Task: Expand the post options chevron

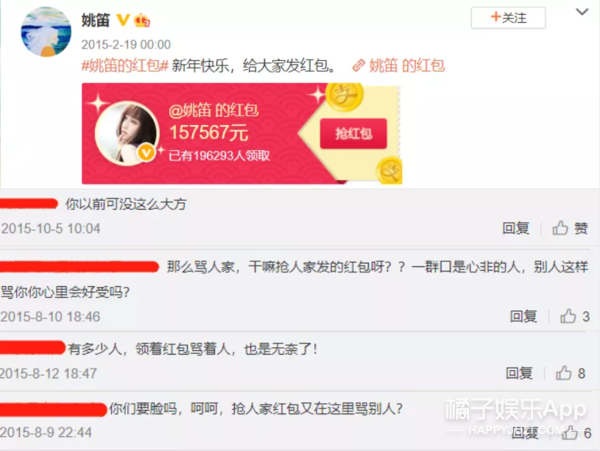Action: coord(582,12)
